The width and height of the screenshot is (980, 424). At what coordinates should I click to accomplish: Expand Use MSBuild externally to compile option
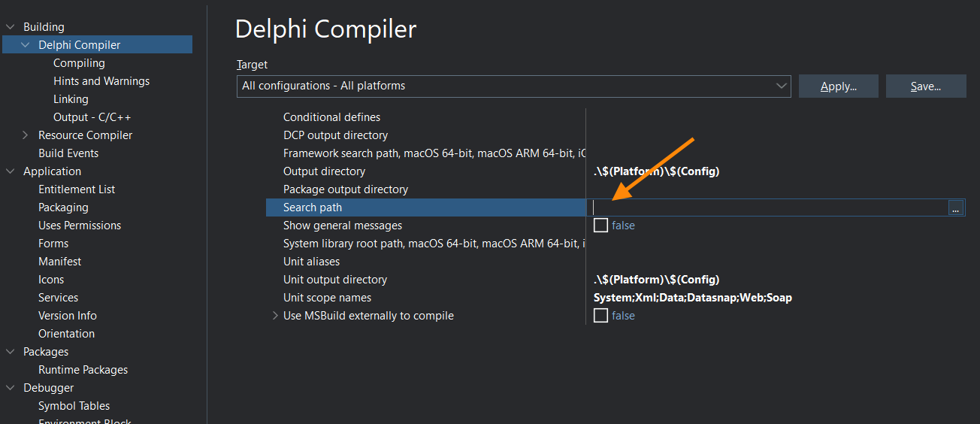275,316
